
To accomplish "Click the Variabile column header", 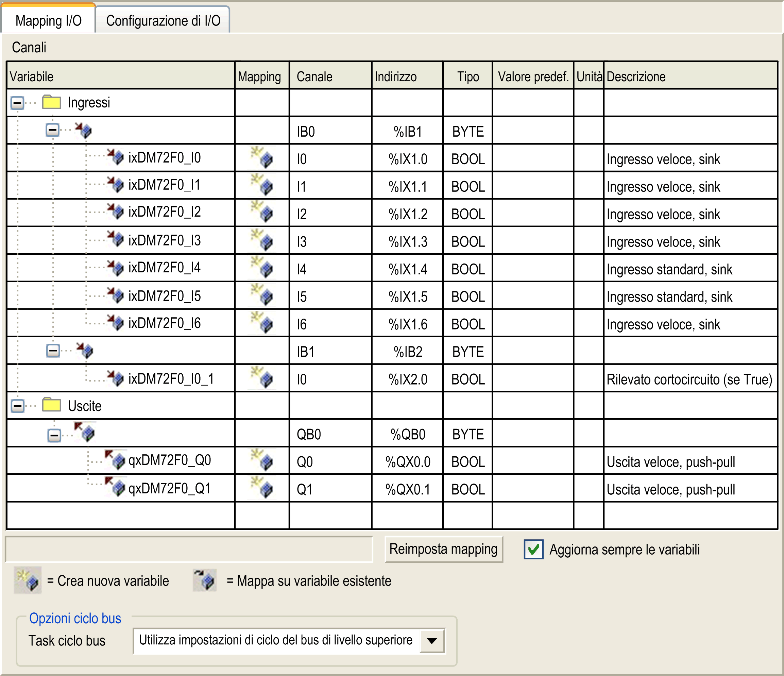I will click(121, 76).
